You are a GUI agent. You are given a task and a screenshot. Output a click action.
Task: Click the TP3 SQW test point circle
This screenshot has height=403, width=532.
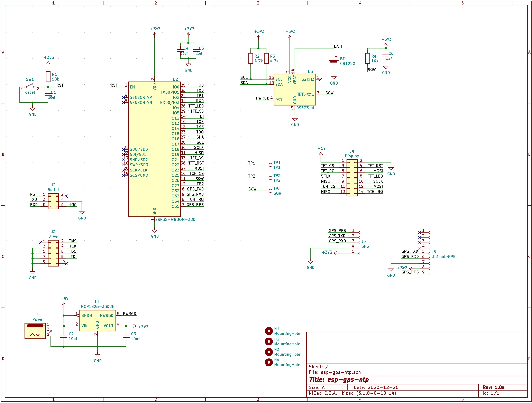point(270,191)
